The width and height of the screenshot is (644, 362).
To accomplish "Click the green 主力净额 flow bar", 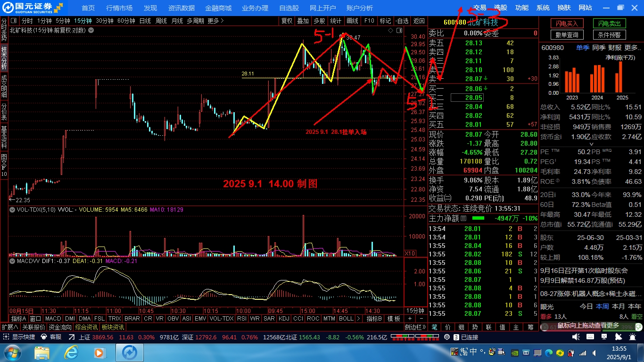I will pyautogui.click(x=478, y=218).
